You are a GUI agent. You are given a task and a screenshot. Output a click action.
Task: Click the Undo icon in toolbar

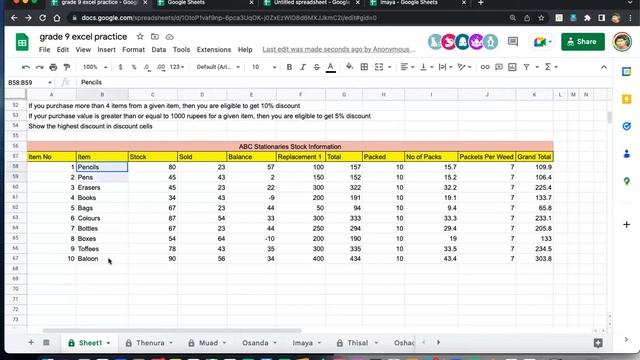tap(26, 67)
